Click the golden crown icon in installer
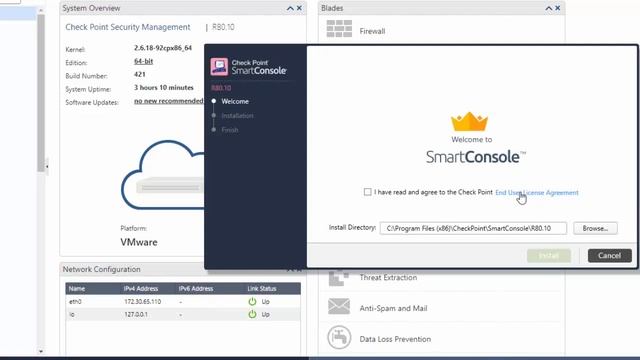Image resolution: width=640 pixels, height=360 pixels. click(469, 121)
